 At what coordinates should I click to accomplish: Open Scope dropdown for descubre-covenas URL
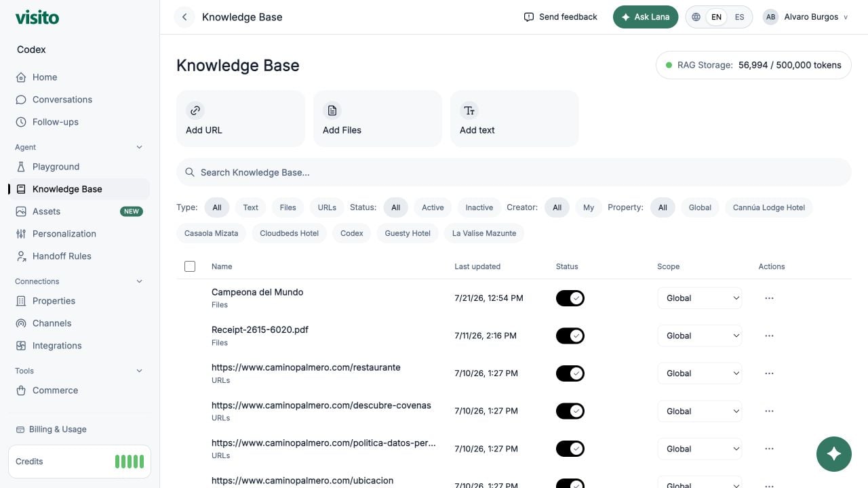click(x=699, y=411)
